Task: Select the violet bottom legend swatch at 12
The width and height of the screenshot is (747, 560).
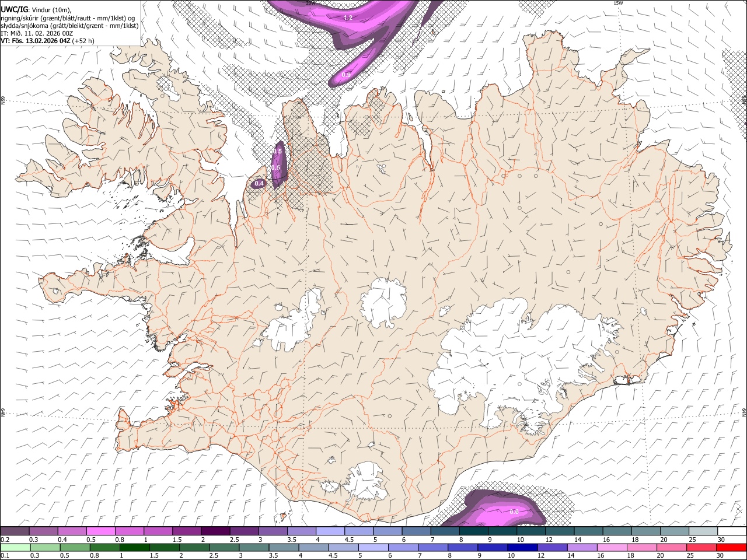Action: [x=553, y=547]
